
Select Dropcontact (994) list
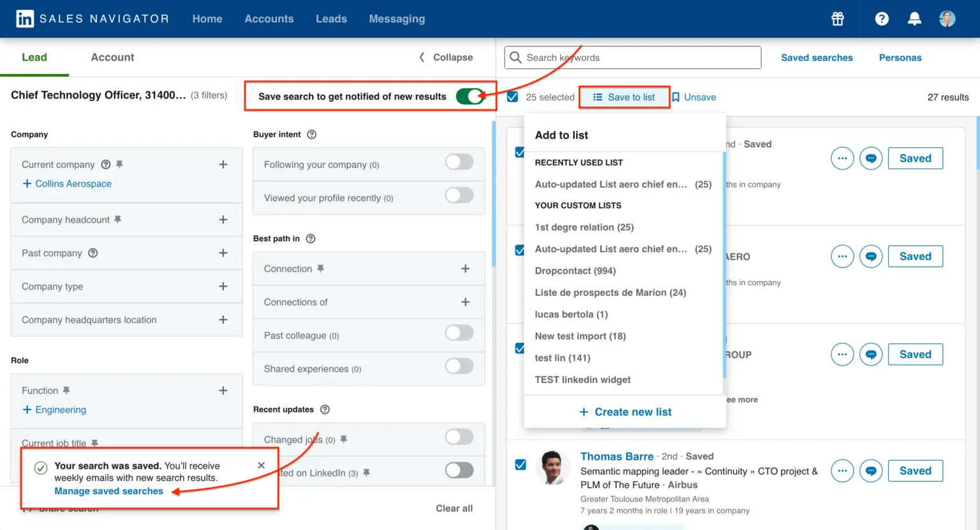[x=575, y=271]
